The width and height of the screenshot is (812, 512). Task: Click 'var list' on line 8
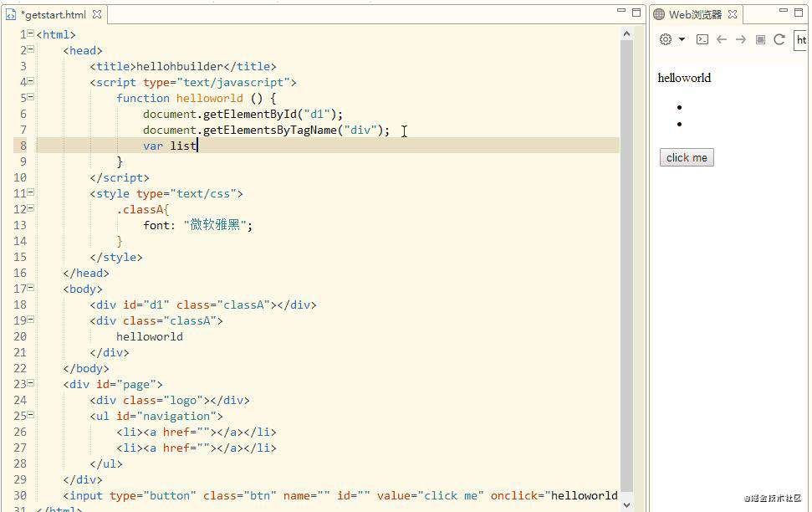[170, 146]
